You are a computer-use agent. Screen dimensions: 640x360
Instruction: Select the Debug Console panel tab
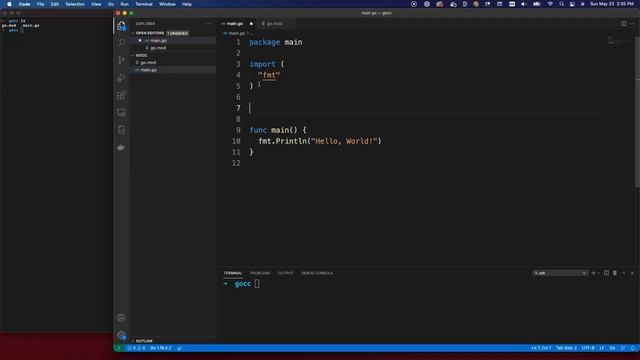[317, 273]
